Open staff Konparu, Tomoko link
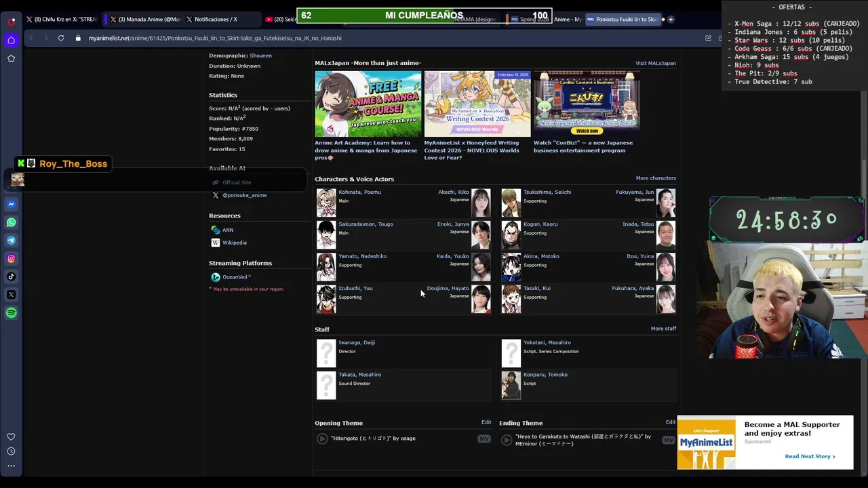The image size is (868, 488). pyautogui.click(x=545, y=375)
